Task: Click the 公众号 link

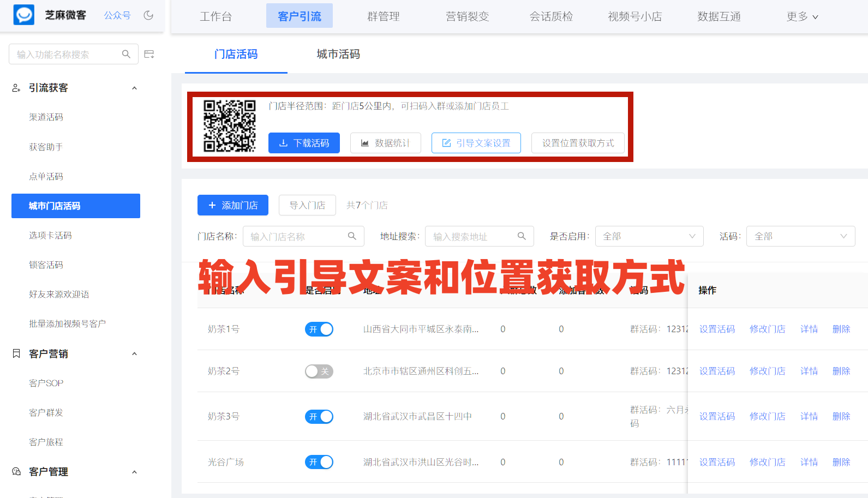Action: [x=117, y=15]
